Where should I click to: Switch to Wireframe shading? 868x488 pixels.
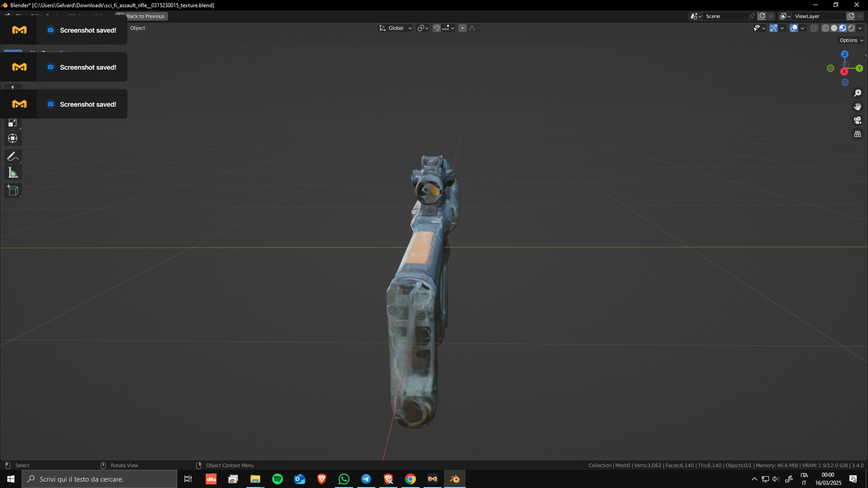(x=826, y=28)
